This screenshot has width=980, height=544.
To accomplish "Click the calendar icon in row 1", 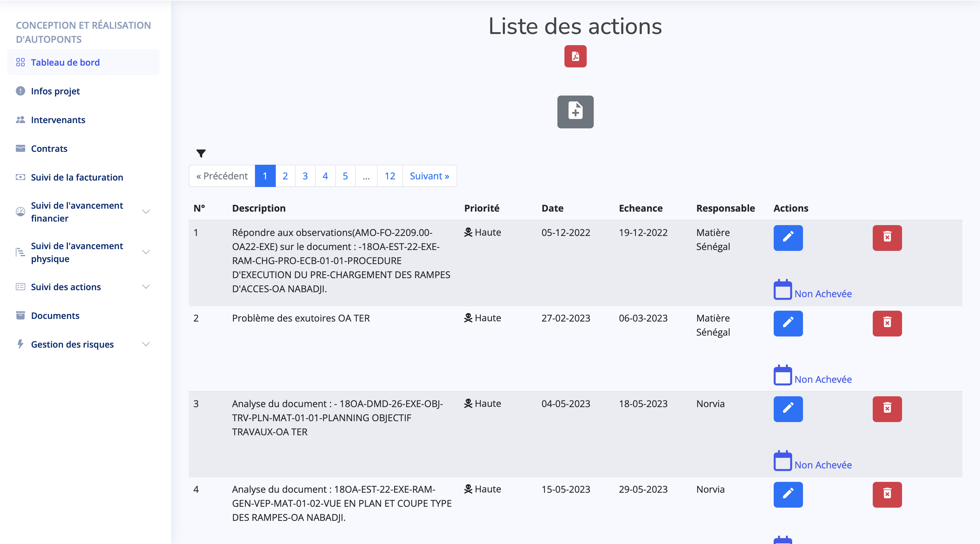I will pos(783,290).
